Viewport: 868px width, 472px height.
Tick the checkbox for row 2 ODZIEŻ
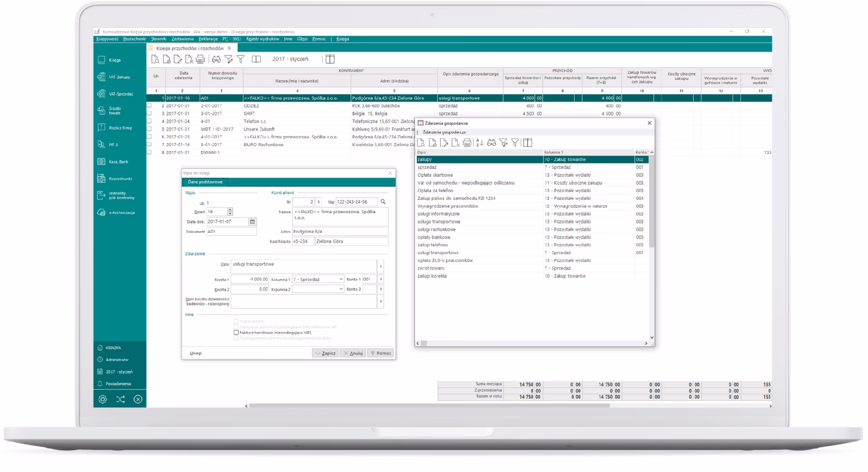[149, 106]
